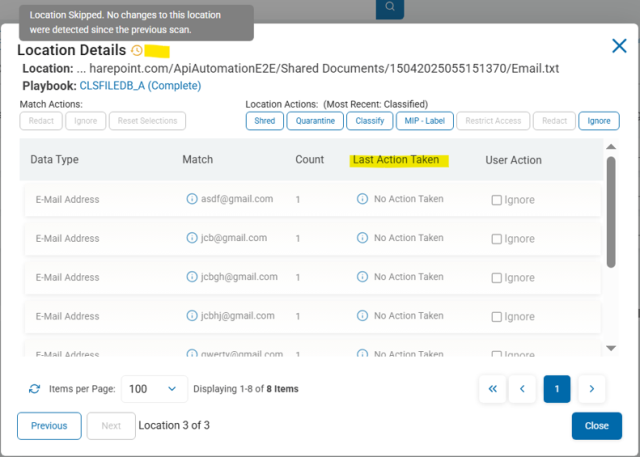Click the refresh icon beside Items per Page
Viewport: 640px width, 457px height.
[35, 389]
